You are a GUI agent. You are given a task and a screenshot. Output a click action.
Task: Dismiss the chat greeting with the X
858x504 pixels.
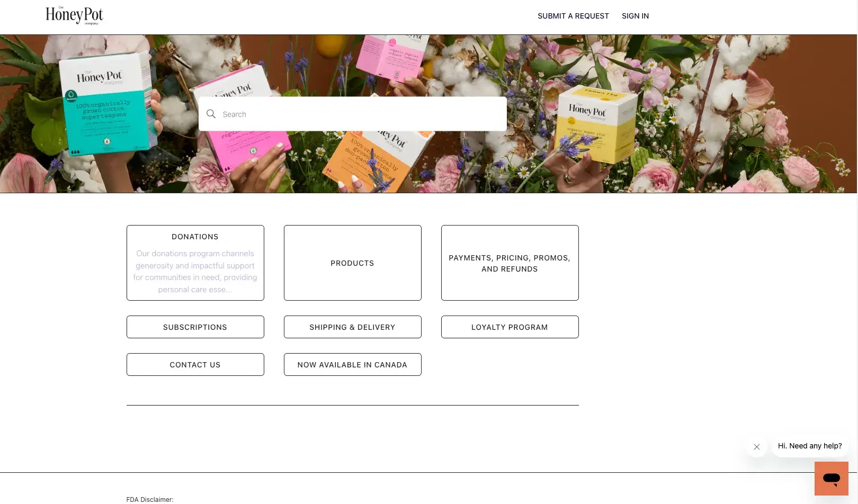point(756,446)
